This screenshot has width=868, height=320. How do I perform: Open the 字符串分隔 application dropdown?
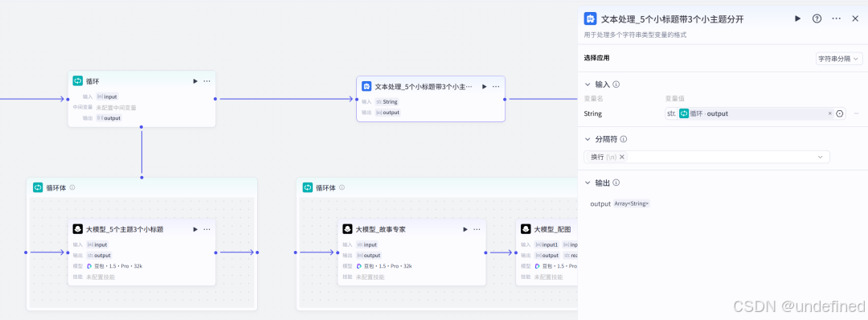(839, 58)
